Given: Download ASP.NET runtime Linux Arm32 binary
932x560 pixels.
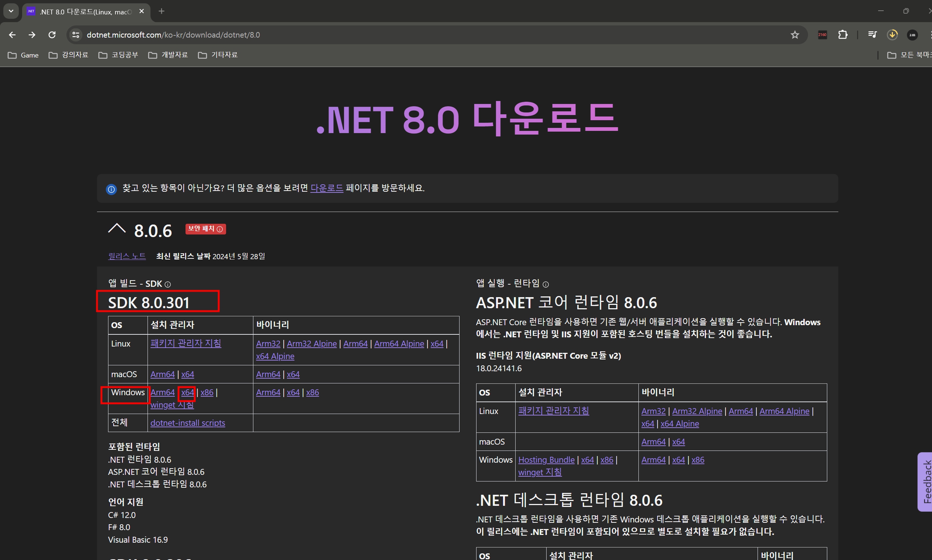Looking at the screenshot, I should 653,411.
